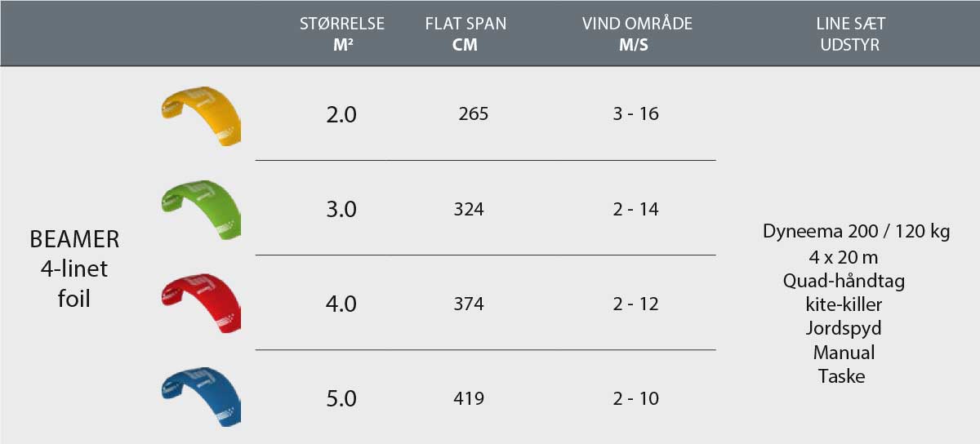Viewport: 980px width, 444px height.
Task: Click size value 3.0
Action: [x=341, y=210]
